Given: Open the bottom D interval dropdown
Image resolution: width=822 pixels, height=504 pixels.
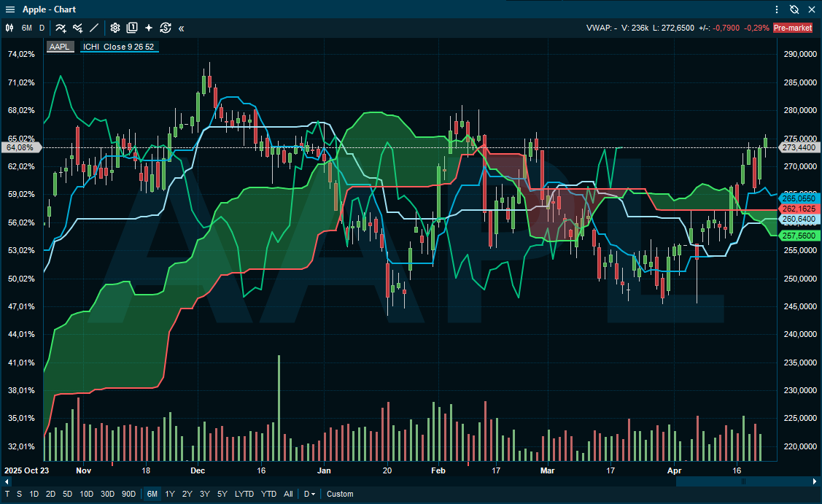Looking at the screenshot, I should coord(309,494).
